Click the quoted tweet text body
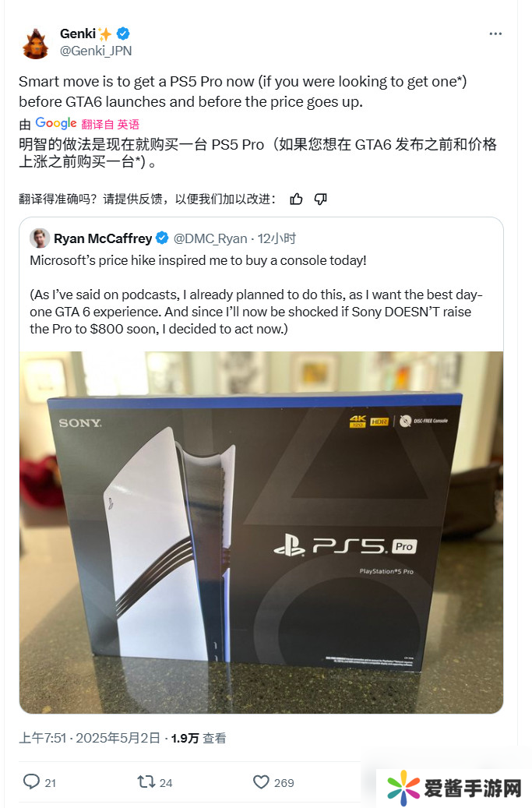 (x=256, y=295)
